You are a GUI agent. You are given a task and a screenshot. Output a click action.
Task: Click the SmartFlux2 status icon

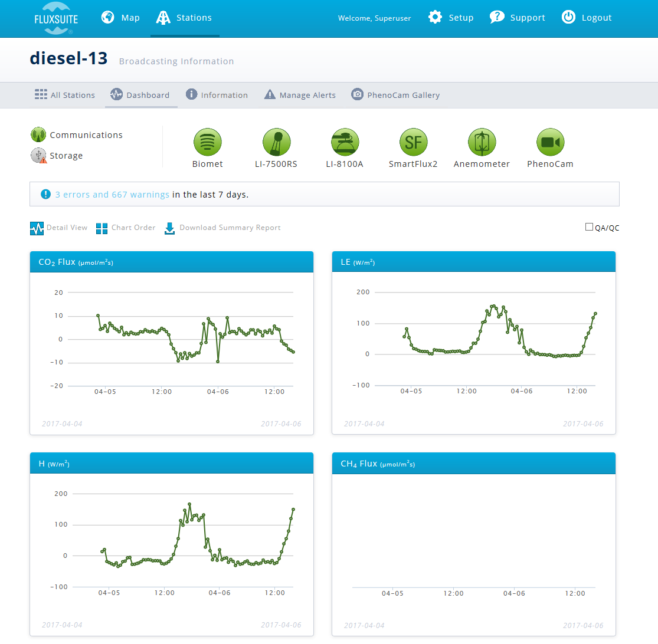413,142
